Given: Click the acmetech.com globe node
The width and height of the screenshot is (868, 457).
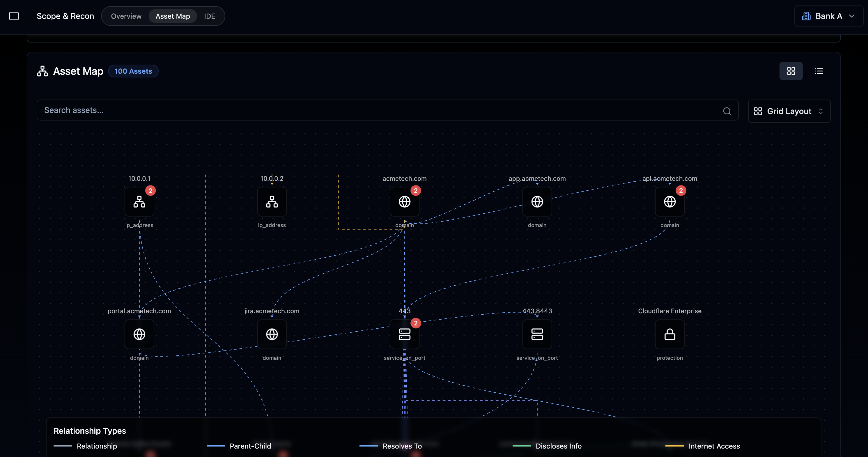Looking at the screenshot, I should [x=404, y=201].
